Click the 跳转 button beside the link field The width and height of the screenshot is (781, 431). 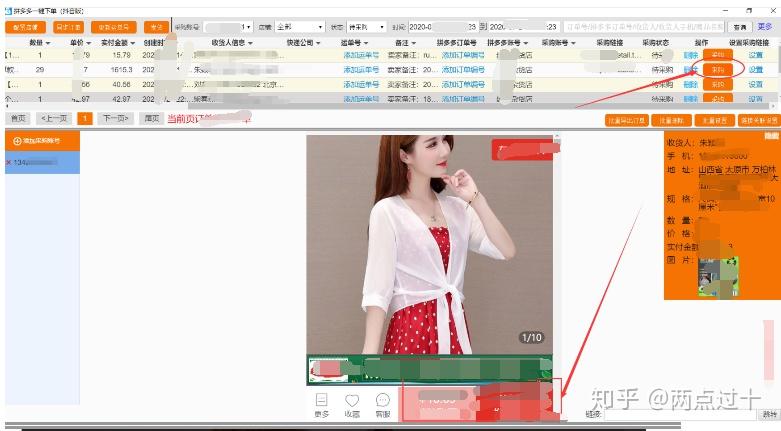(769, 414)
